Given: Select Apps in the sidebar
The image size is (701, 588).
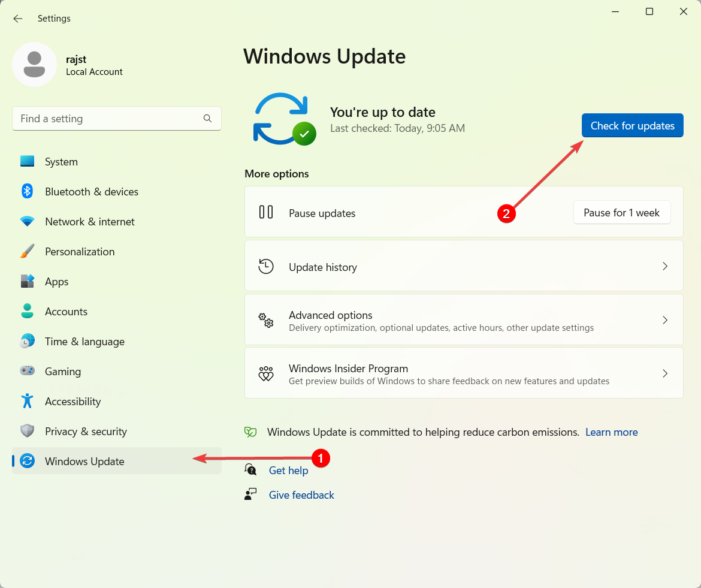Looking at the screenshot, I should (57, 281).
